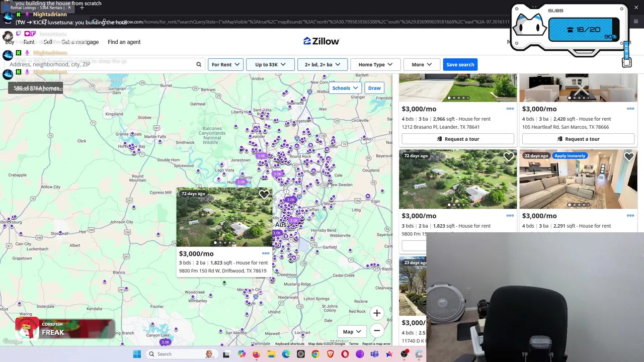Open a new browser tab

[82, 8]
